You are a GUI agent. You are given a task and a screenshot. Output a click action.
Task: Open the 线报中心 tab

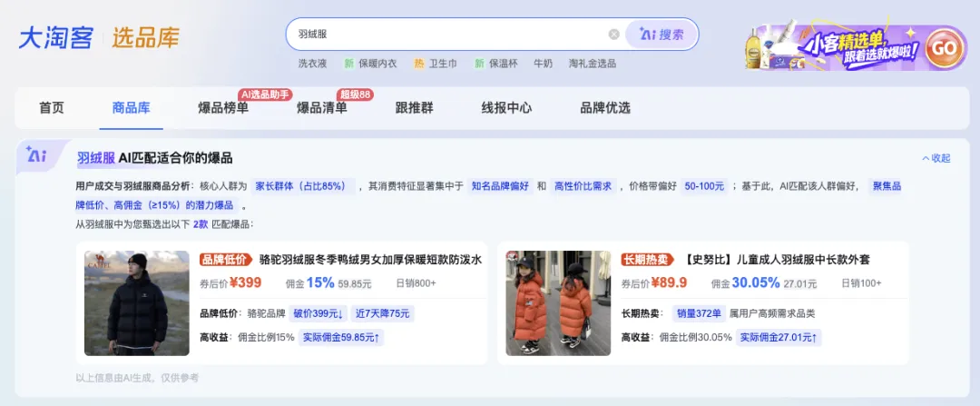click(506, 107)
